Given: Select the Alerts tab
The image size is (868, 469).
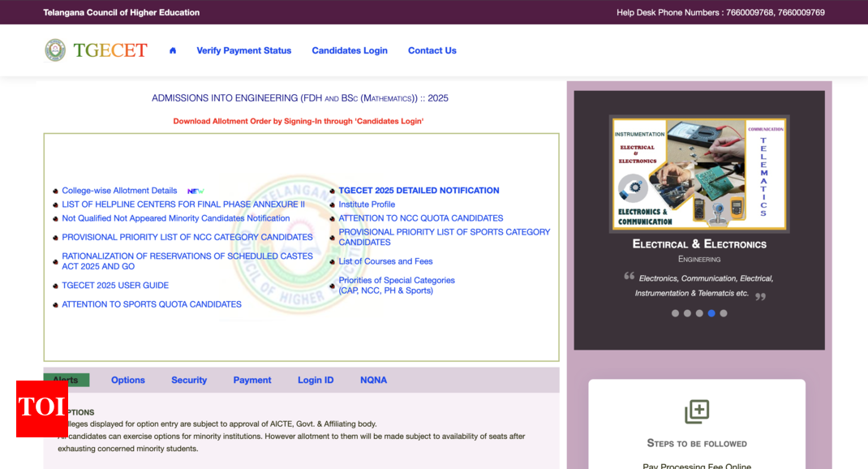Looking at the screenshot, I should tap(67, 380).
